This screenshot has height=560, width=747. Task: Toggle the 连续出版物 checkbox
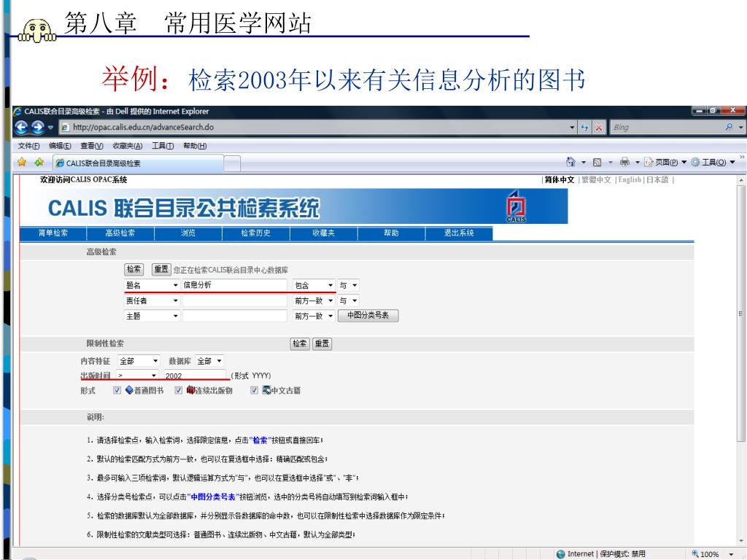[178, 390]
